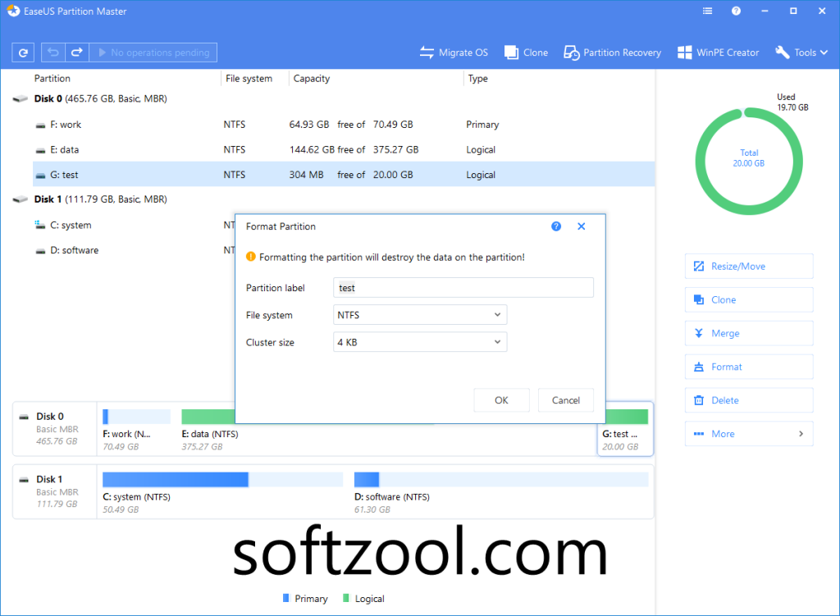Collapse the Disk 0 tree entry
This screenshot has width=840, height=616.
19,98
